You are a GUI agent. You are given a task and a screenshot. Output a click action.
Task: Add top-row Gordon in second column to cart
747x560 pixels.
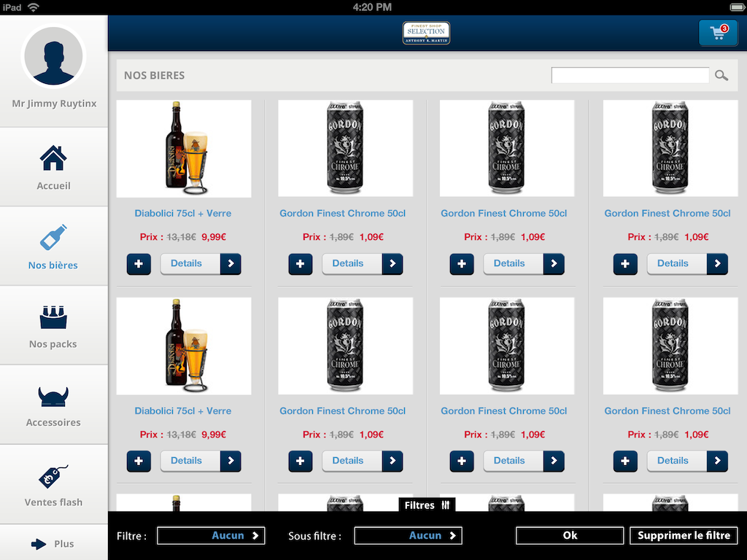point(300,264)
